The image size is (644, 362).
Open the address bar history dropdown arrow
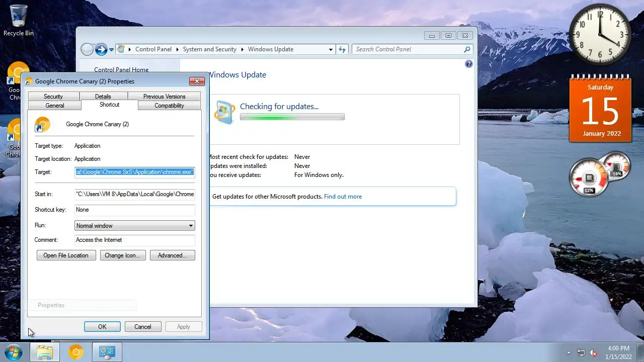(x=331, y=49)
